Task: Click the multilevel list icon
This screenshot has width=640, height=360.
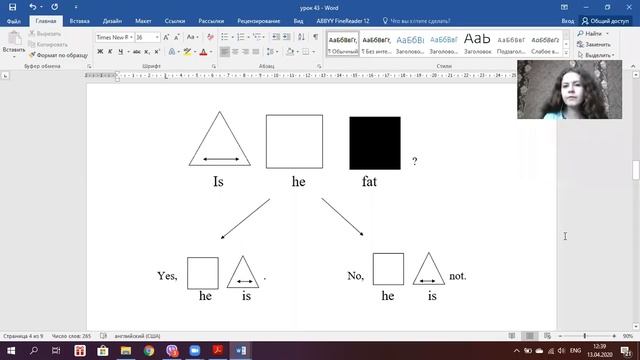Action: point(257,37)
